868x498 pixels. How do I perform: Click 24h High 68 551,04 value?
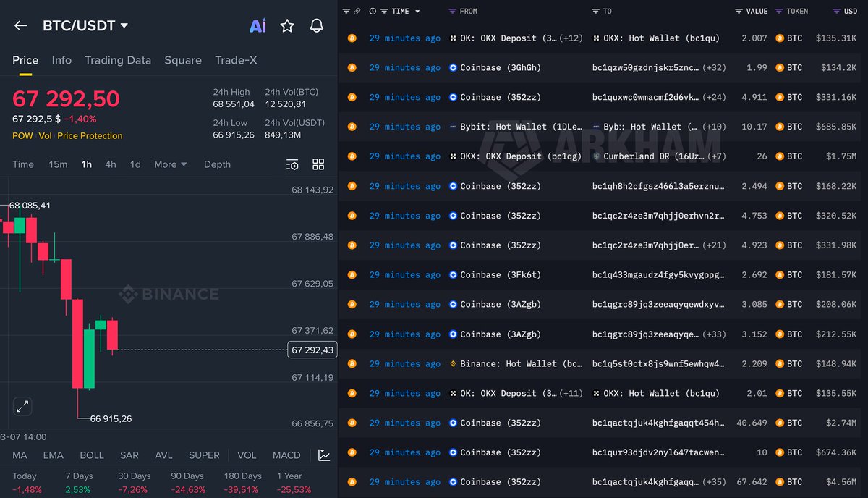click(234, 104)
